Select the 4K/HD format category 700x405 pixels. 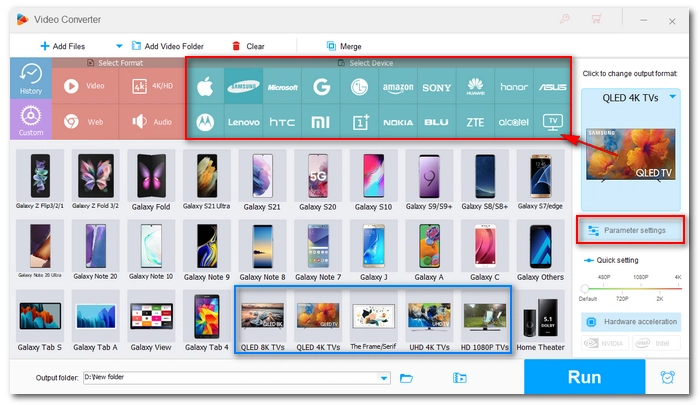tap(152, 86)
